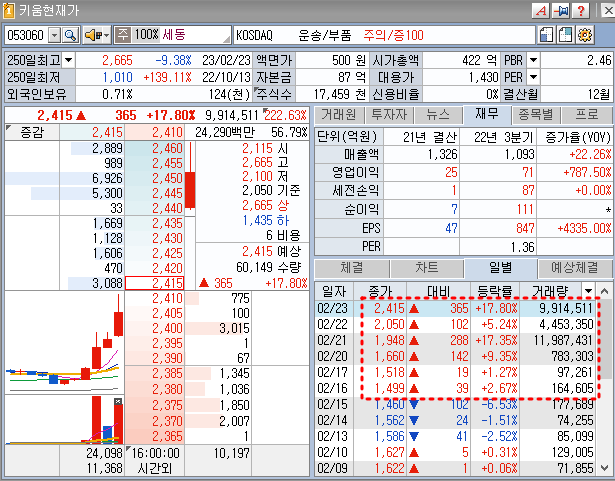The height and width of the screenshot is (481, 615).
Task: Click the stock code field 053060
Action: click(x=27, y=35)
